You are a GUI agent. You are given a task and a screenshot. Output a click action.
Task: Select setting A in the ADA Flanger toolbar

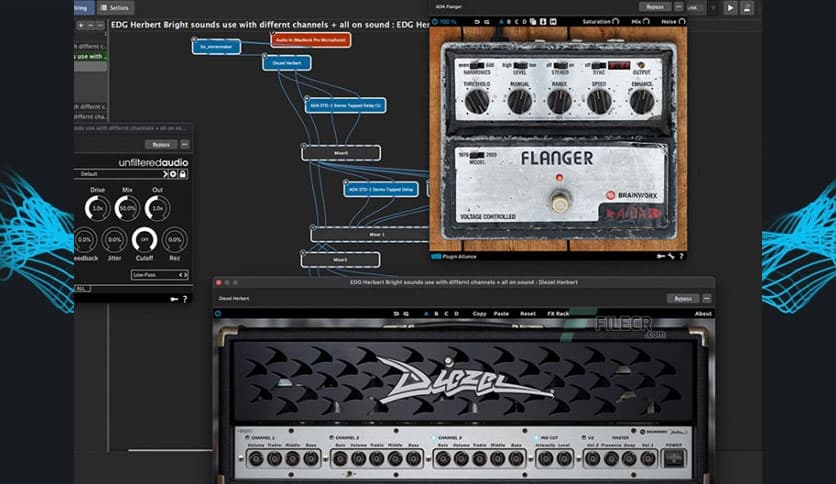501,22
